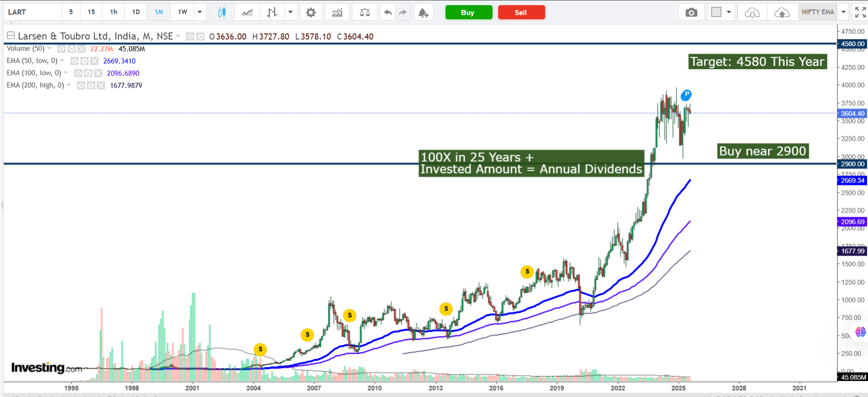
Task: Select candlestick chart style
Action: [222, 12]
